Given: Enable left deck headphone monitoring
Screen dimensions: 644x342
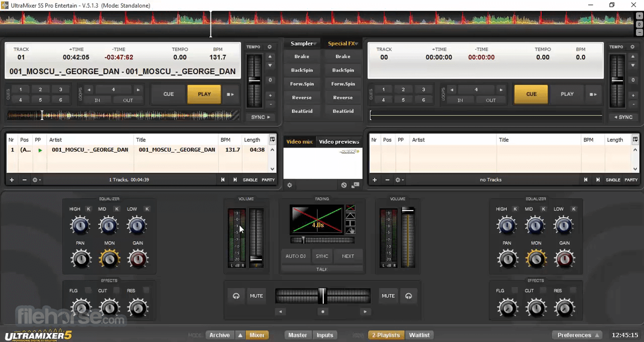Looking at the screenshot, I should [x=236, y=296].
